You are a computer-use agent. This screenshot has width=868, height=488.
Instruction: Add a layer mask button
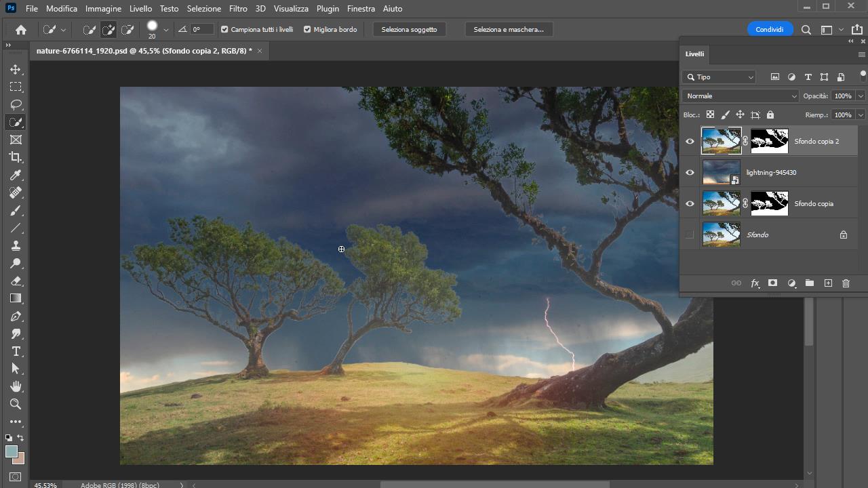pyautogui.click(x=772, y=283)
